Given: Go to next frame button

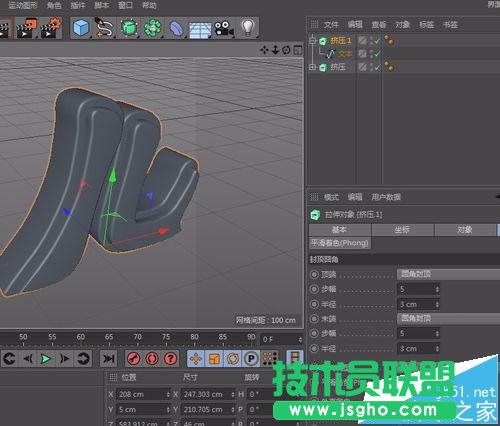Looking at the screenshot, I should click(x=64, y=359).
